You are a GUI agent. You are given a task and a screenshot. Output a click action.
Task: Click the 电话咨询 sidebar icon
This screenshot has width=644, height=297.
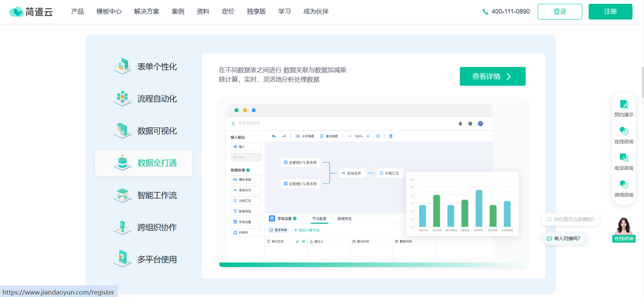point(624,158)
